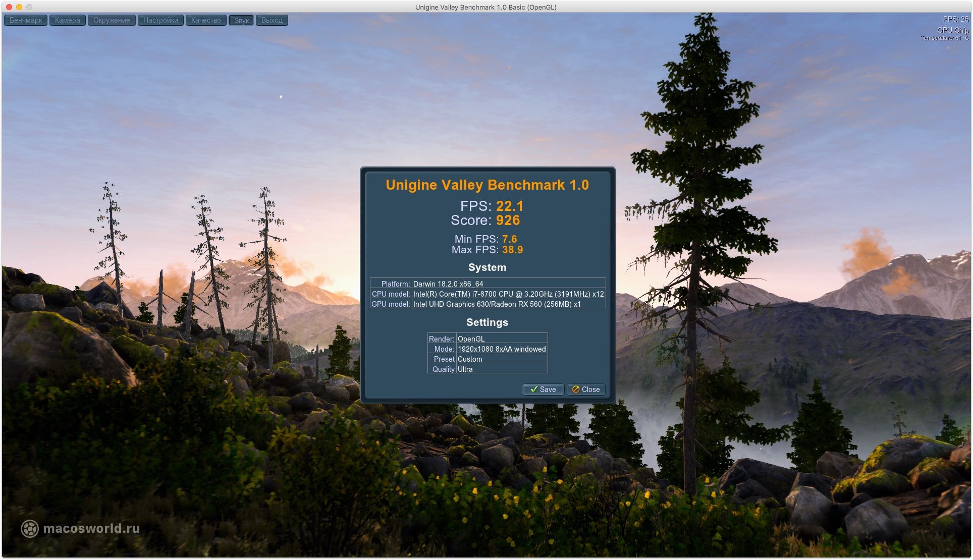Click the red window close button
The image size is (973, 560).
(x=9, y=7)
